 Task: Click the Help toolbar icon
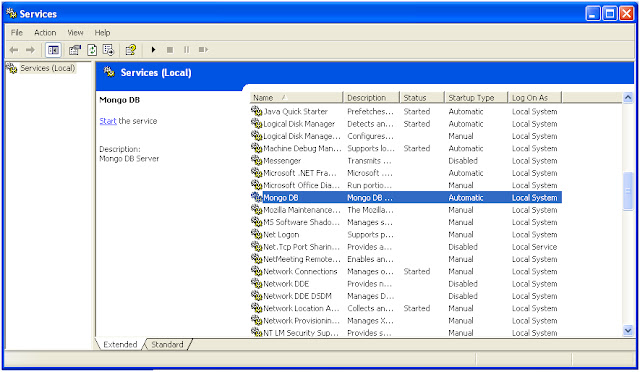(131, 50)
